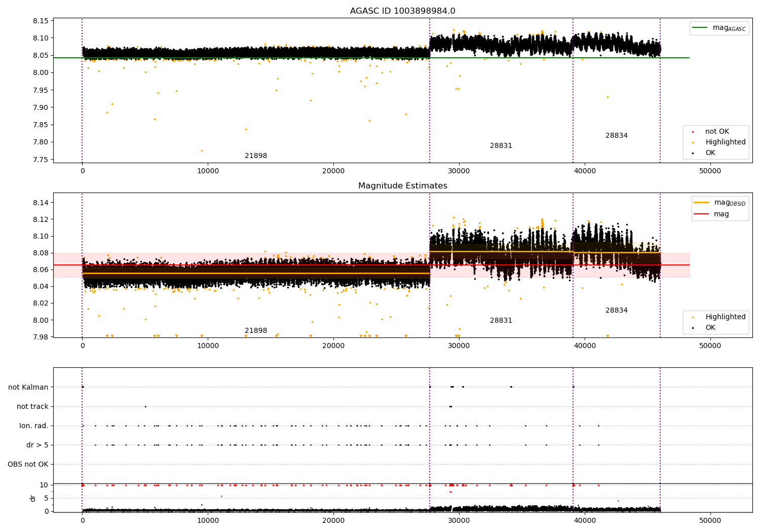Click 'Highlighted' legend label in AGASC ID plot
This screenshot has width=760, height=532.
pos(726,142)
